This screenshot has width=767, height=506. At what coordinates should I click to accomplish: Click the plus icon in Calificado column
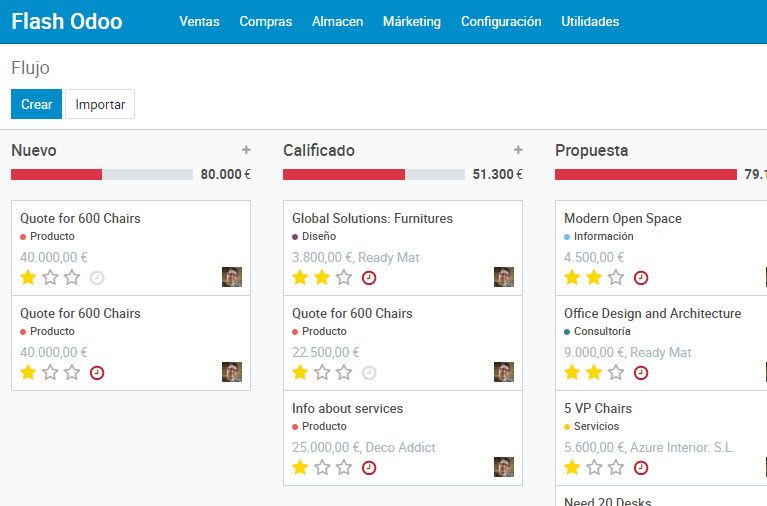pyautogui.click(x=518, y=150)
